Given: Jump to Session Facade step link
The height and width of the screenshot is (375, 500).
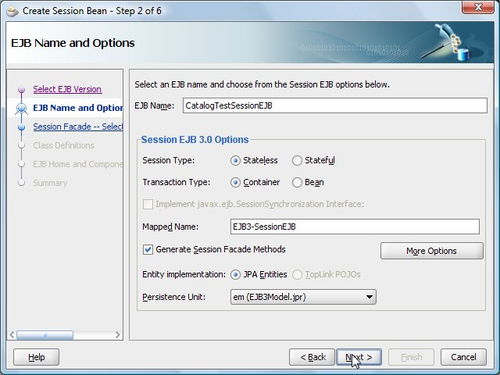Looking at the screenshot, I should 78,127.
